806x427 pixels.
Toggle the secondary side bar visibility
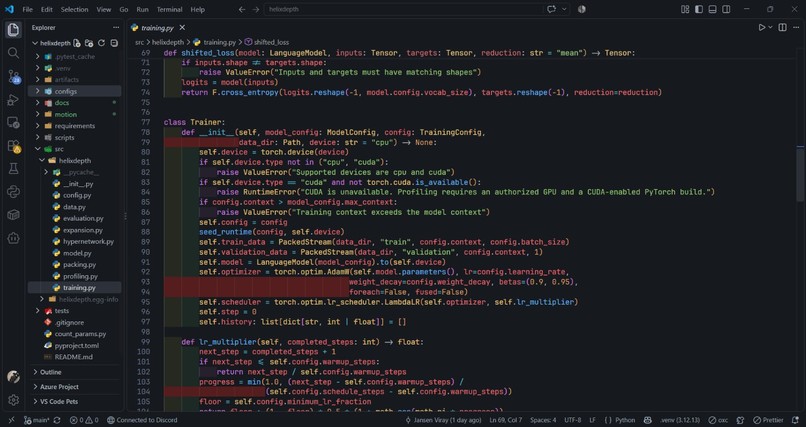[x=726, y=9]
